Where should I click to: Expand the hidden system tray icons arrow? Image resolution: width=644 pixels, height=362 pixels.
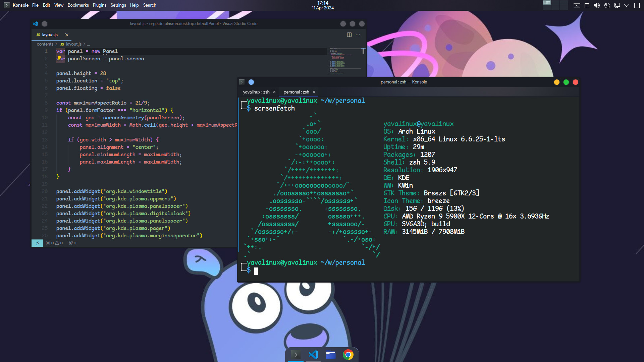click(x=627, y=5)
